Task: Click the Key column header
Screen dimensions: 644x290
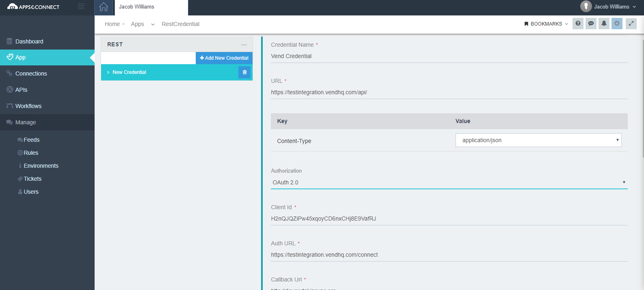Action: click(x=282, y=121)
